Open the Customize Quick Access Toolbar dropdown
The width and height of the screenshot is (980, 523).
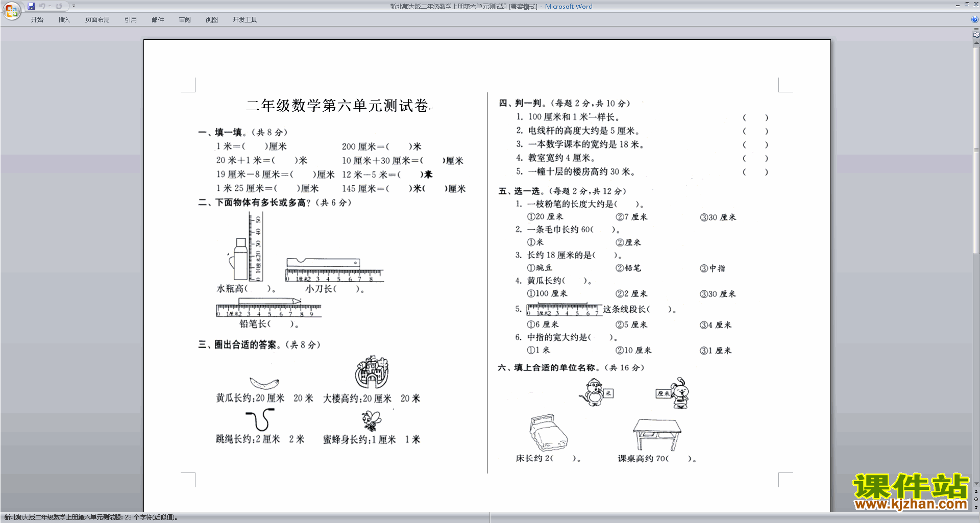tap(73, 6)
